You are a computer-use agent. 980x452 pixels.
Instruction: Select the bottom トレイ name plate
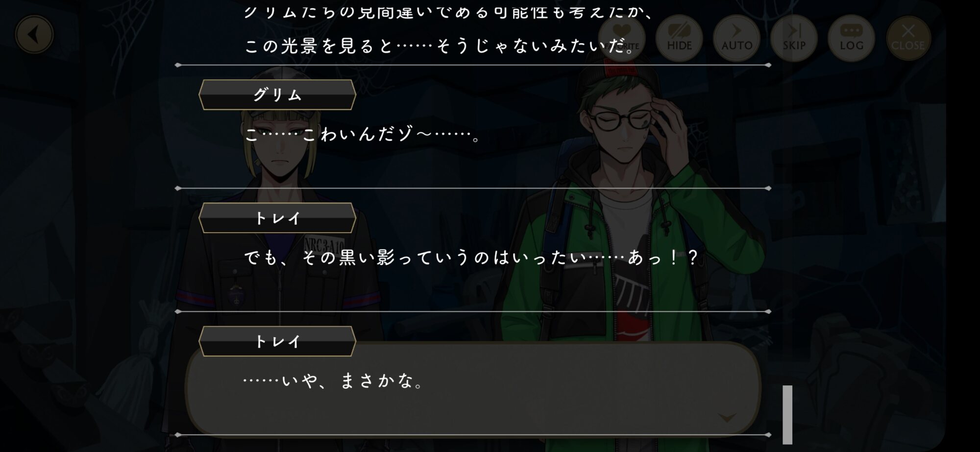277,341
